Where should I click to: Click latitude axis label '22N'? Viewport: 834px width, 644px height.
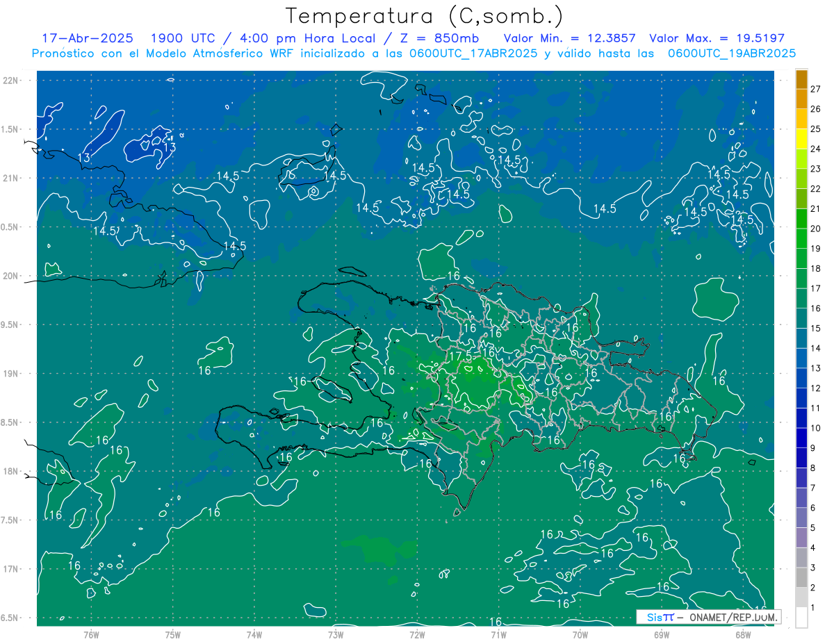click(x=10, y=81)
